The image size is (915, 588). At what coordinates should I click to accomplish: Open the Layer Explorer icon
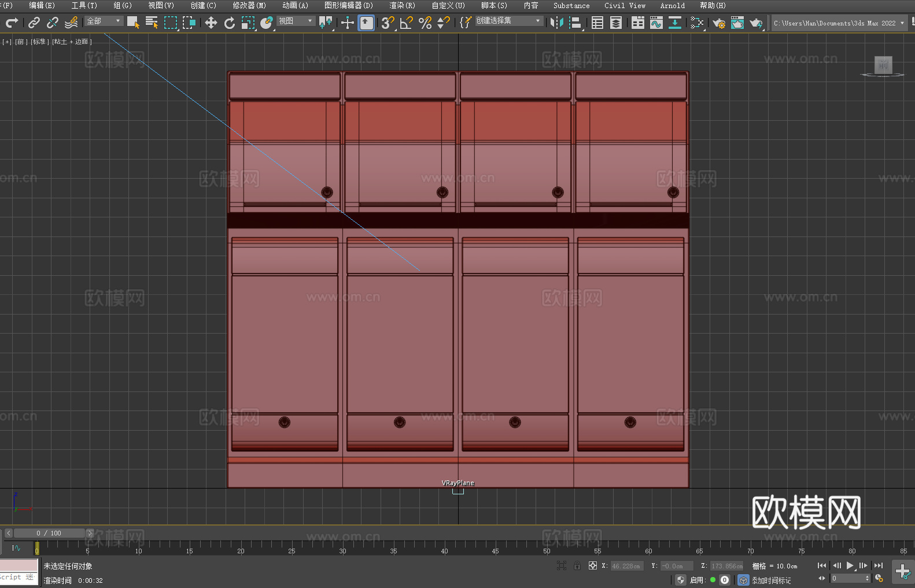616,23
